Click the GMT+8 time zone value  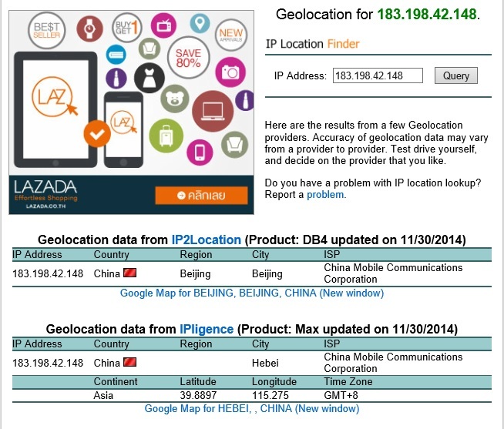click(x=341, y=395)
